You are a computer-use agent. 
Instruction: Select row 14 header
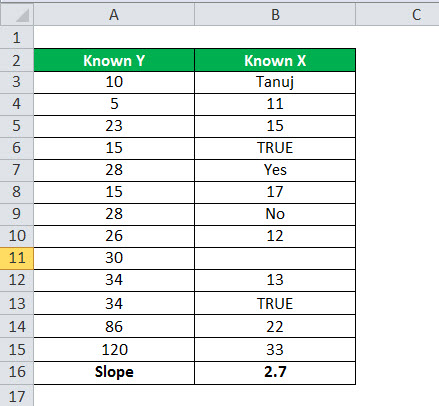[17, 326]
